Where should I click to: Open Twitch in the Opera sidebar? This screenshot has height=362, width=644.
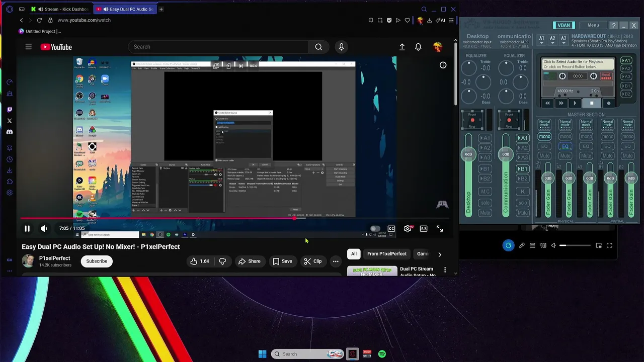tap(10, 110)
